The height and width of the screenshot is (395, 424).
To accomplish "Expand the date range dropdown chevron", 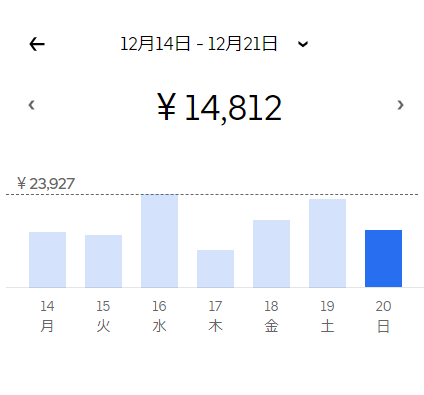I will pyautogui.click(x=303, y=44).
